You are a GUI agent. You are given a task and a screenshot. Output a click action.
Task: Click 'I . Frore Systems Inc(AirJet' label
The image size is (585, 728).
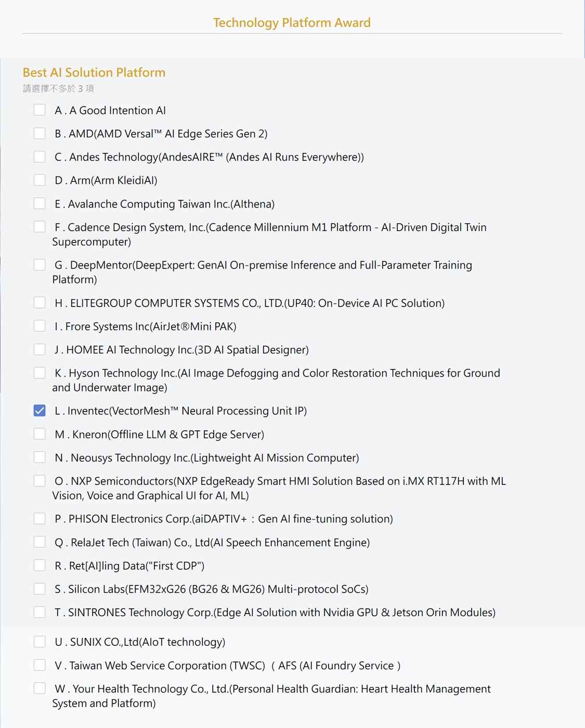tap(146, 327)
